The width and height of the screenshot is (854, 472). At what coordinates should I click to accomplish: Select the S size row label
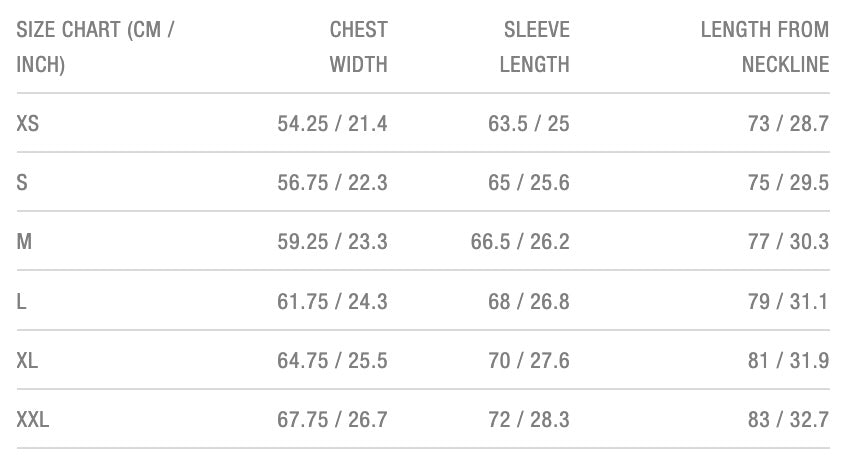click(22, 183)
